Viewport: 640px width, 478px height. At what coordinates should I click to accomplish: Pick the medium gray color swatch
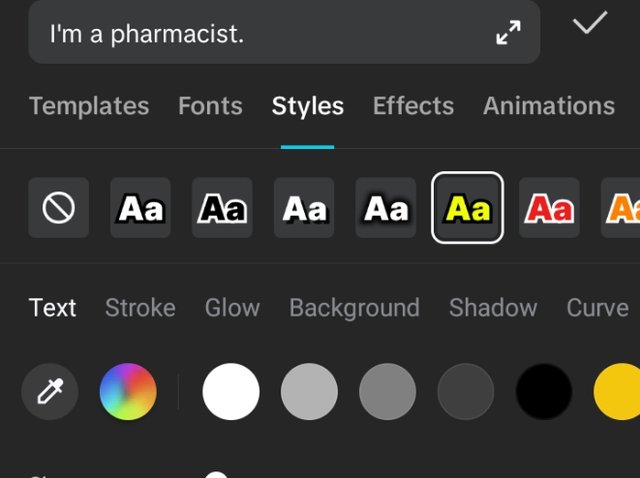tap(387, 391)
